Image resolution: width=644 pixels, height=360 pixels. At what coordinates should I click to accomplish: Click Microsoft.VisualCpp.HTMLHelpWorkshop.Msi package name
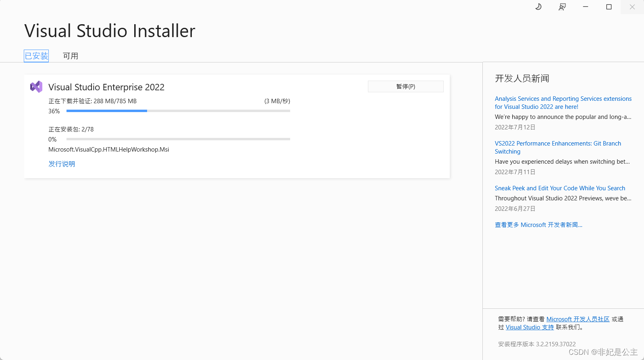tap(109, 149)
